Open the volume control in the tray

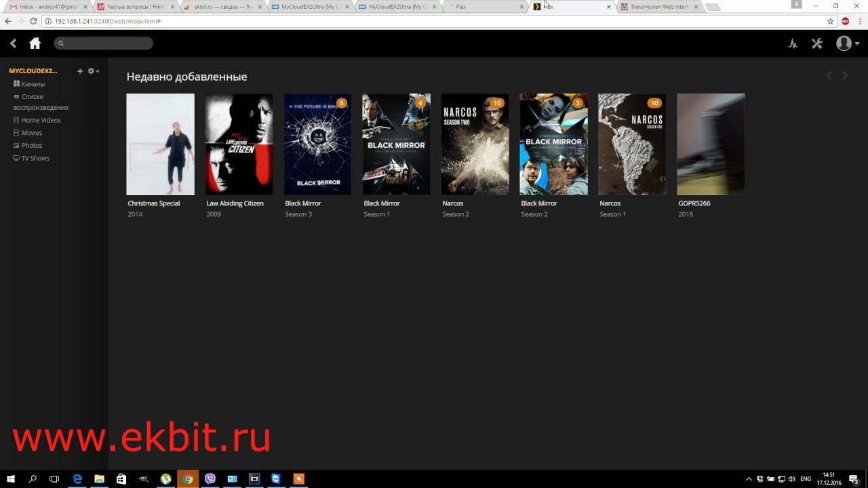[792, 479]
